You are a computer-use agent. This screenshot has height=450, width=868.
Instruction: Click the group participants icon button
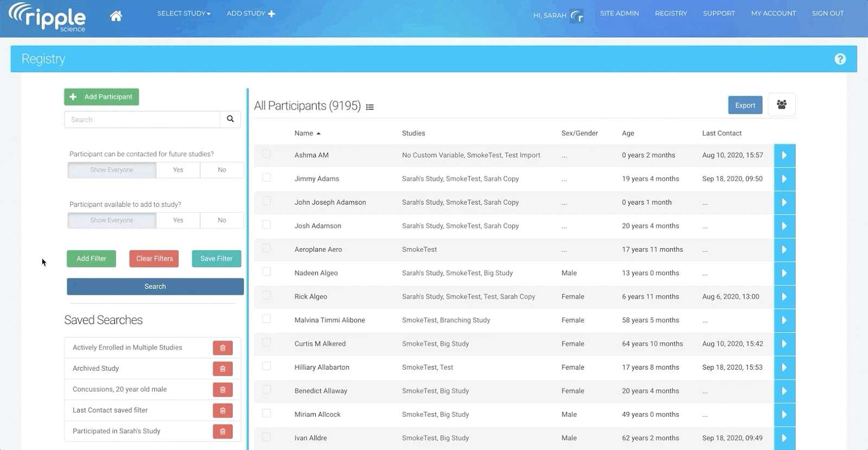click(781, 105)
